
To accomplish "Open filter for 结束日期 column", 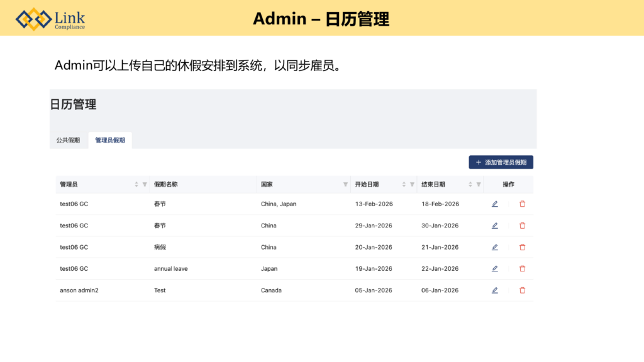I will (x=479, y=185).
